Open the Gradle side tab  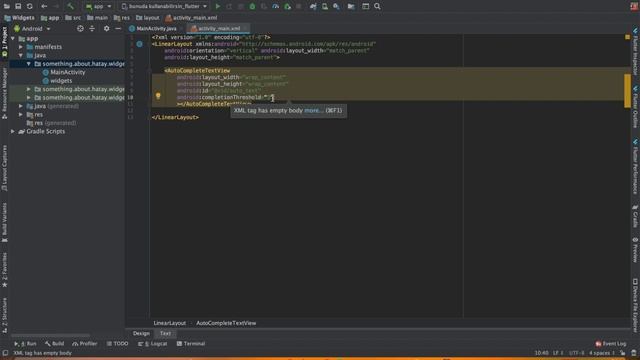coord(635,216)
